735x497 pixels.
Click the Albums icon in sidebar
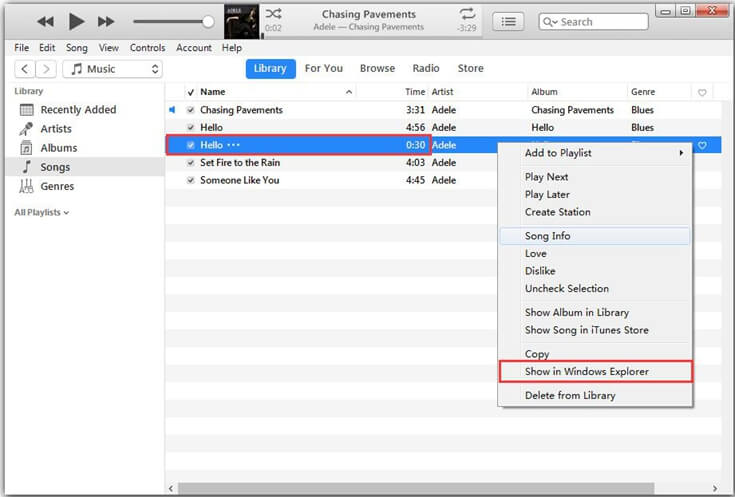[x=26, y=148]
